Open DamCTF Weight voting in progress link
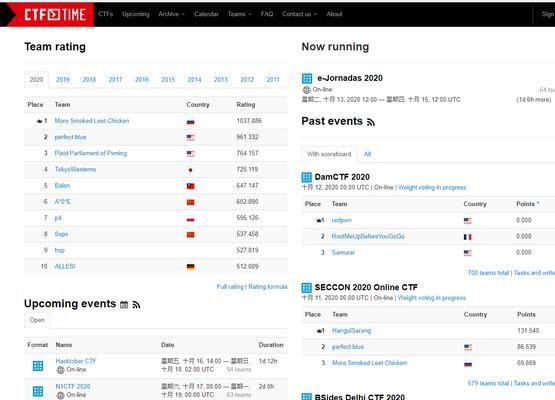Screen dimensions: 555x400 432,188
